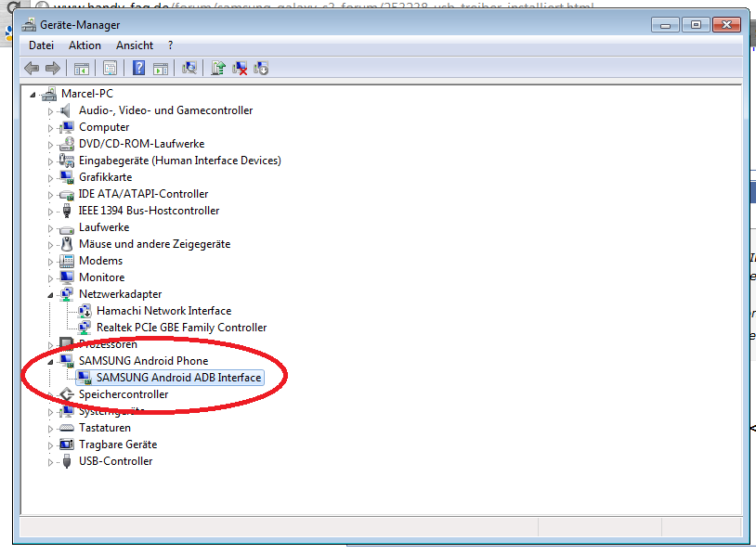Minimize the Geräte-Manager window
This screenshot has height=554, width=756.
pos(665,24)
